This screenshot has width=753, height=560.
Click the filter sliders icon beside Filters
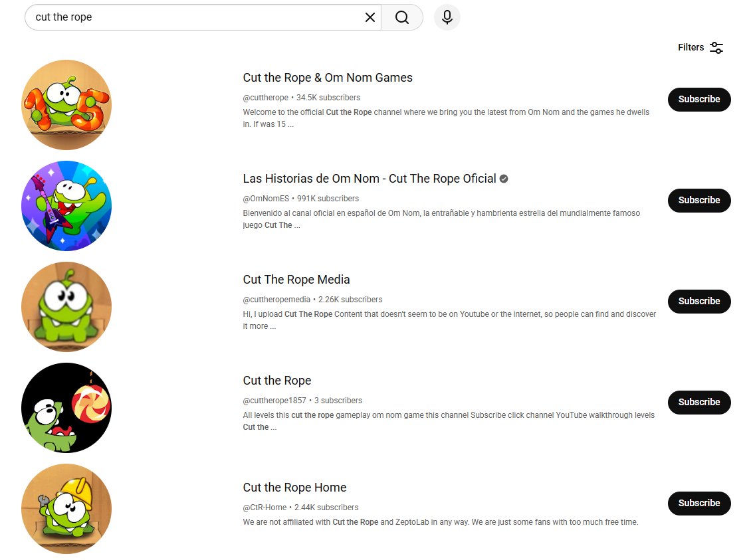pos(716,48)
